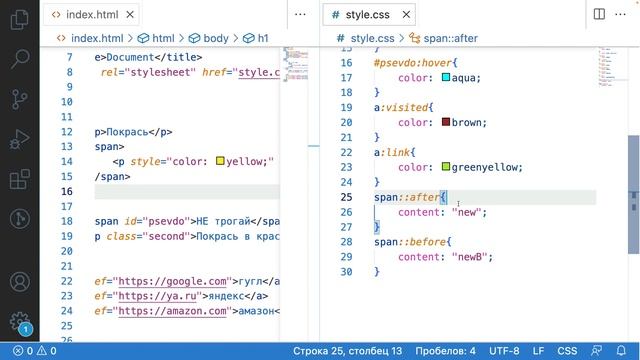Place cursor on 'span::after{' selector
Image resolution: width=640 pixels, height=360 pixels.
coord(410,197)
